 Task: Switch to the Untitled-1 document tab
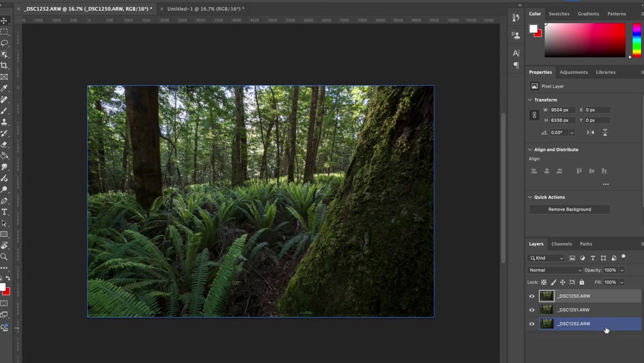tap(206, 9)
